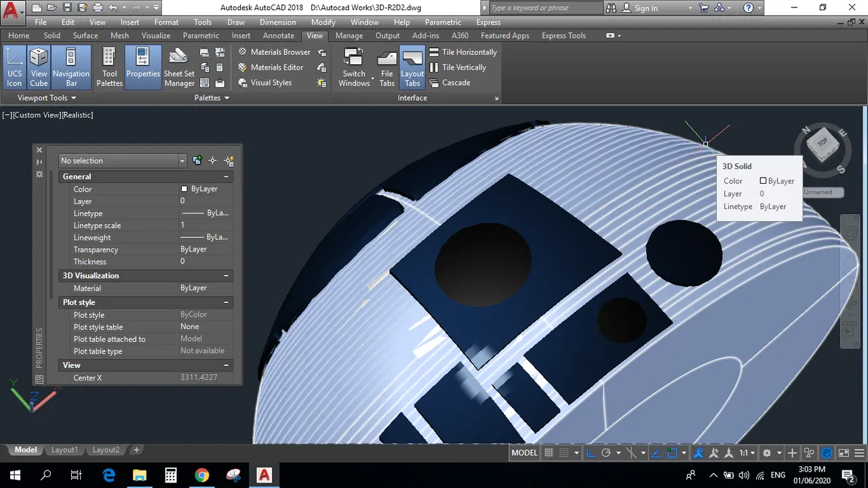This screenshot has height=488, width=868.
Task: Collapse the General section
Action: (x=226, y=176)
